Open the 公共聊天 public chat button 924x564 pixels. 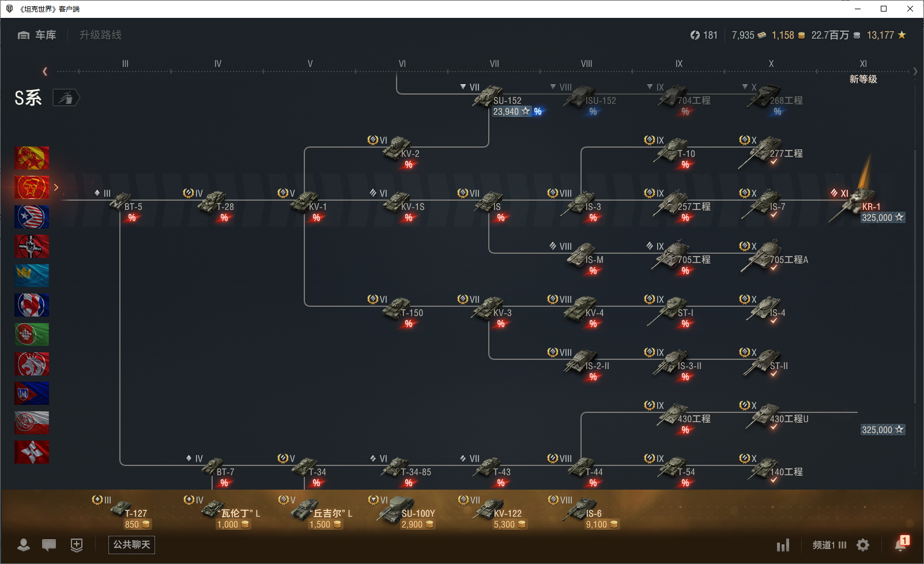tap(131, 545)
